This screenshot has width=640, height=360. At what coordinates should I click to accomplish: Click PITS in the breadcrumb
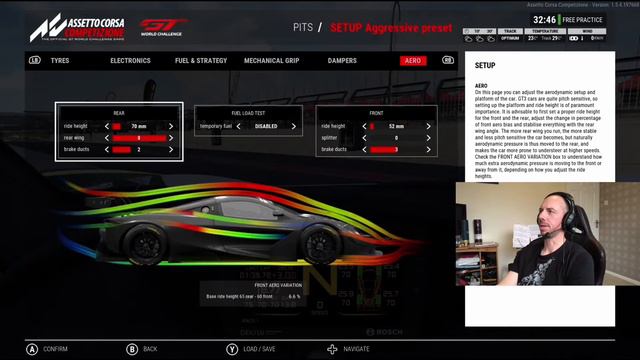tap(303, 27)
